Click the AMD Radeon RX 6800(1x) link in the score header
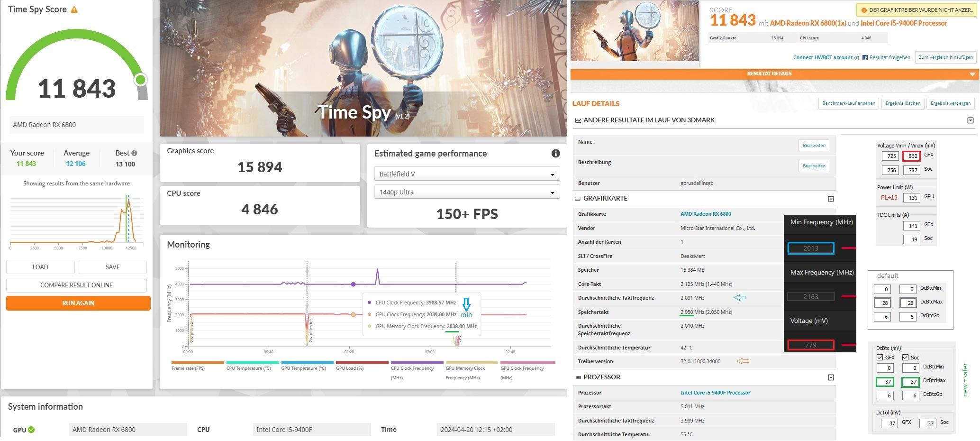980x441 pixels. pyautogui.click(x=808, y=23)
